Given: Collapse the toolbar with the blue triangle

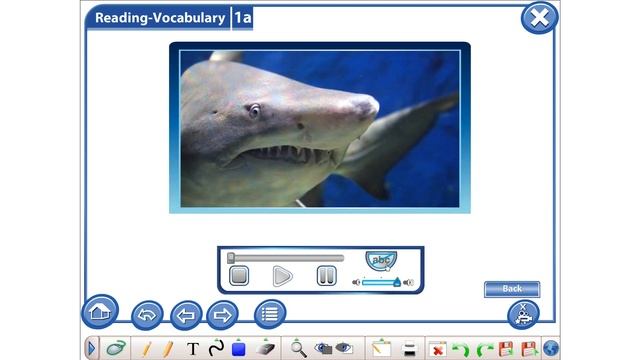Looking at the screenshot, I should (91, 349).
